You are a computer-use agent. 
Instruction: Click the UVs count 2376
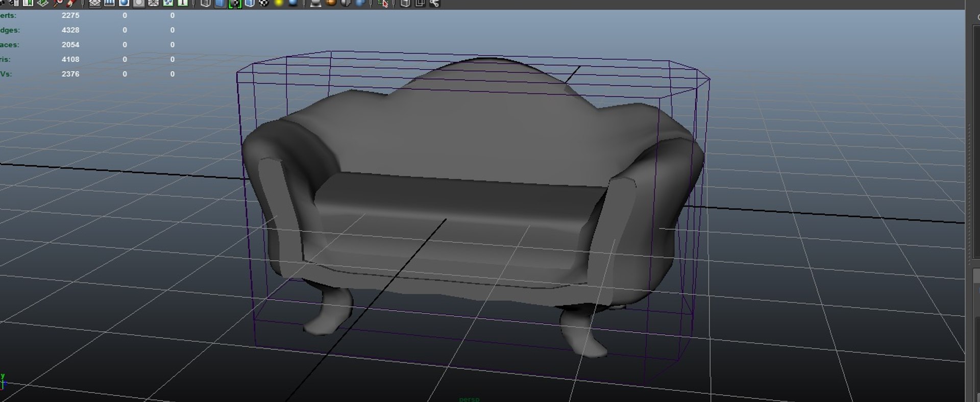pyautogui.click(x=70, y=74)
